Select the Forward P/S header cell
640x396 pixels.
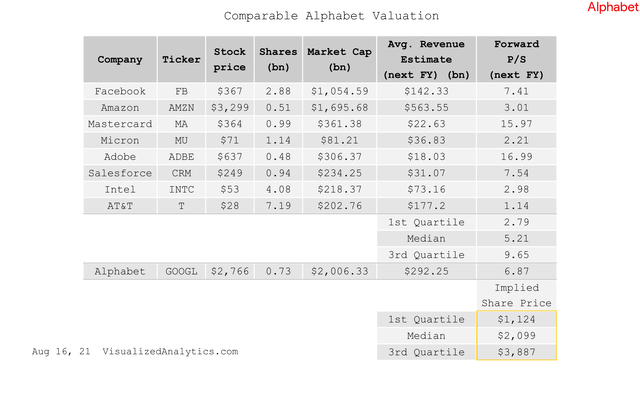coord(516,60)
